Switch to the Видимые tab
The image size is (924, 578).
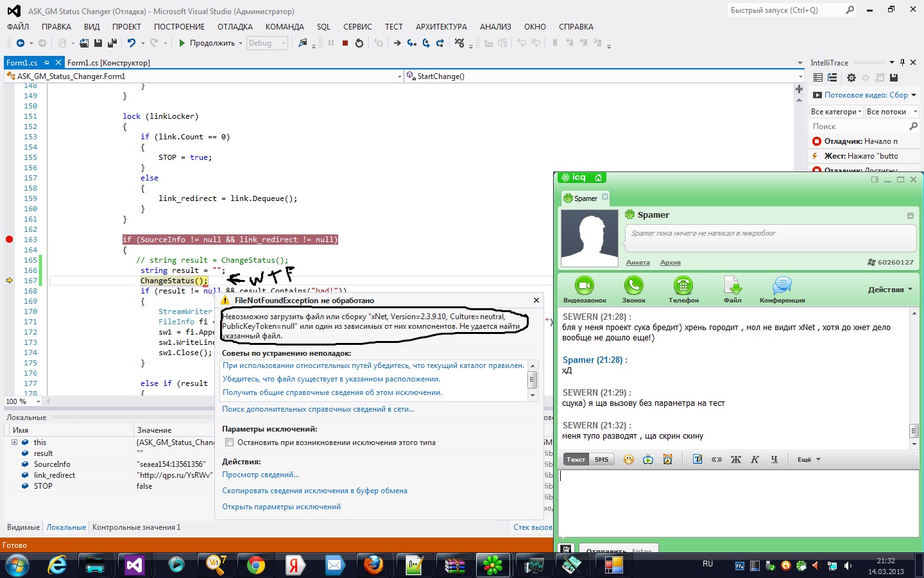pyautogui.click(x=23, y=527)
